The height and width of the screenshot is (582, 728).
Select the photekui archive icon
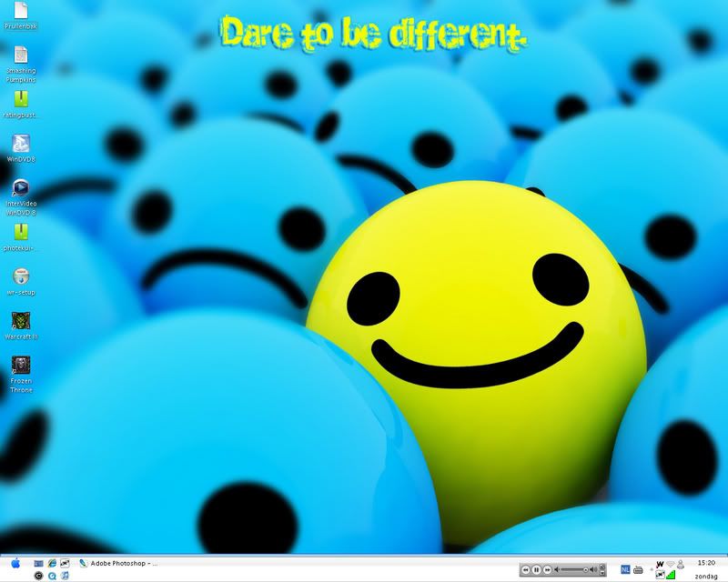pyautogui.click(x=21, y=237)
